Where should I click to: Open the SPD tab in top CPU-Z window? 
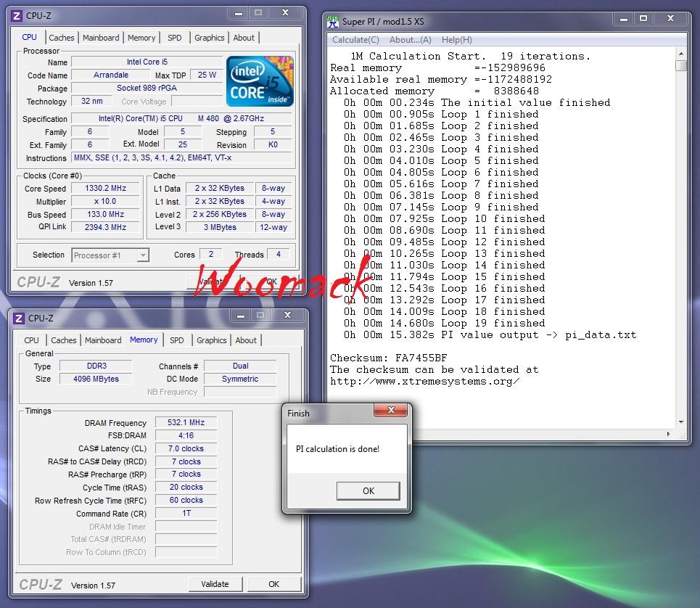click(175, 38)
